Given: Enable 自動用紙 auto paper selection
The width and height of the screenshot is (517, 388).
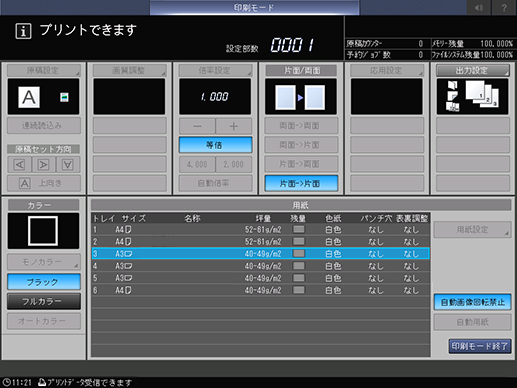Looking at the screenshot, I should (473, 322).
